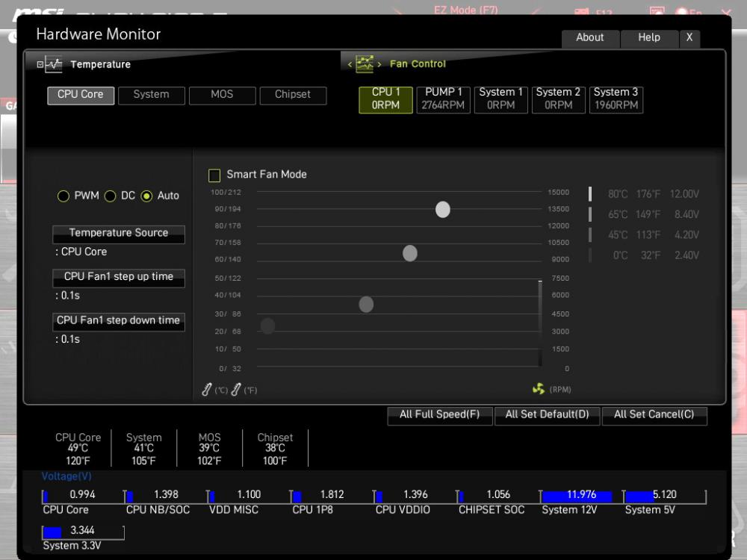
Task: Select System 2 fan tab
Action: click(558, 99)
